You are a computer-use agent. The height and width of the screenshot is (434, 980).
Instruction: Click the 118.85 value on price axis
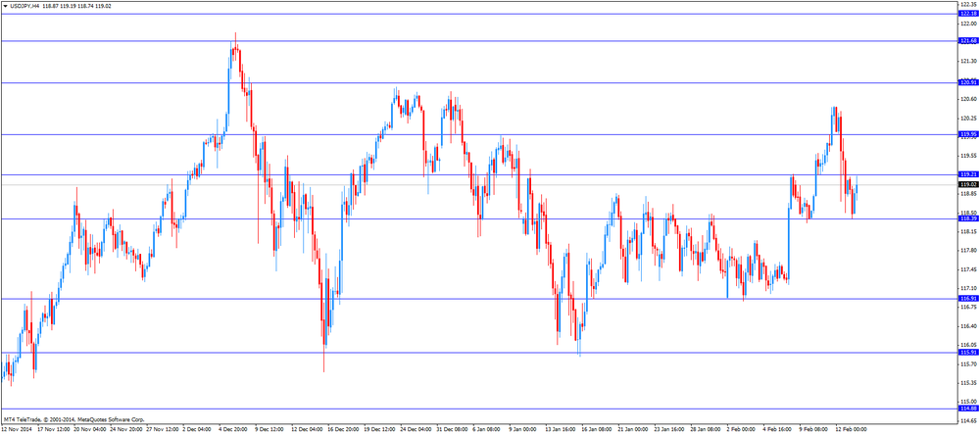click(969, 194)
